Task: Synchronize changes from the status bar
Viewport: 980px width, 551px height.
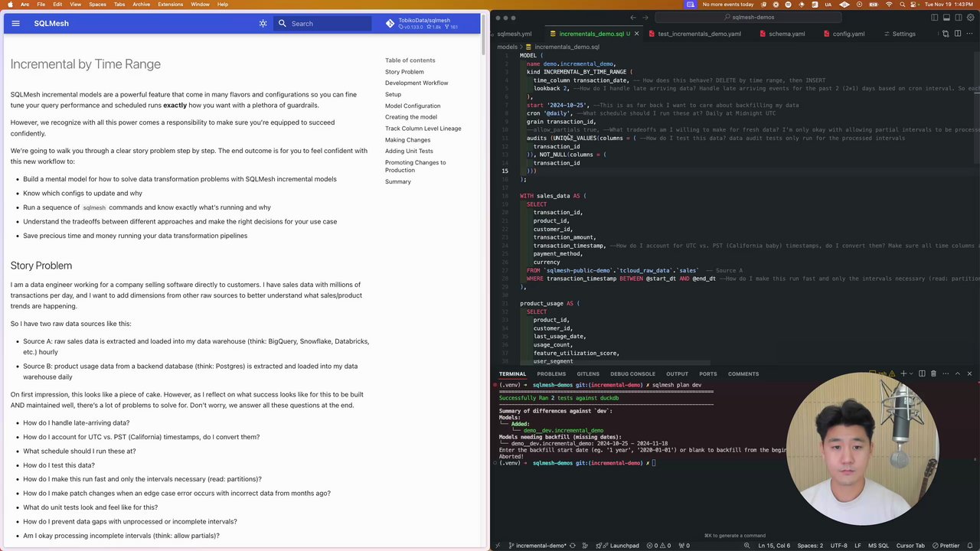Action: tap(574, 546)
